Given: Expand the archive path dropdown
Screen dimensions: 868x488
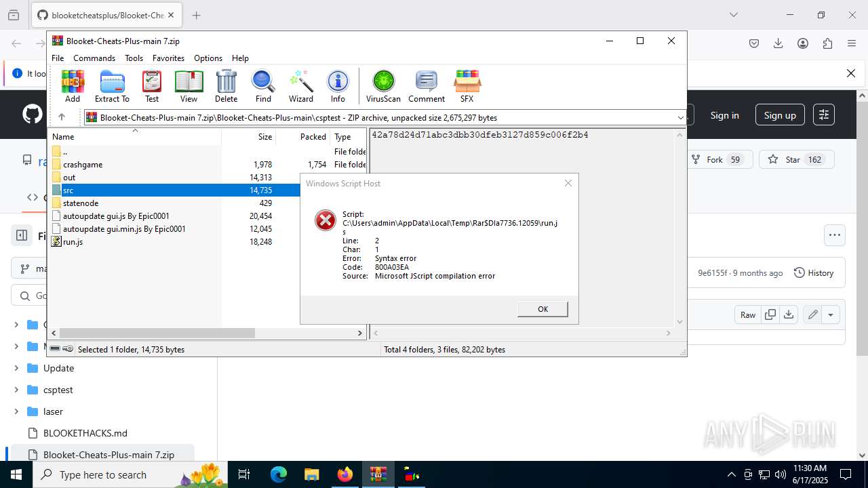Looking at the screenshot, I should (x=680, y=118).
